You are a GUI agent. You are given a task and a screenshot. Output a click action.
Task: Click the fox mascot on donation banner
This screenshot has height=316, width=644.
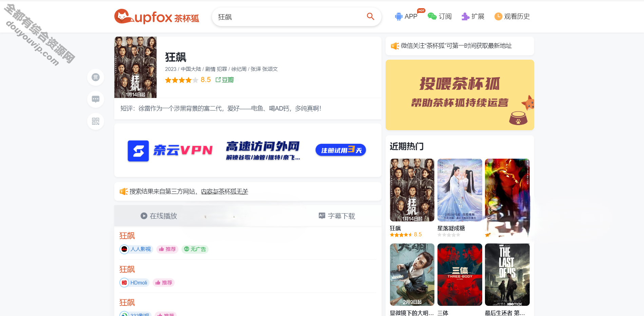click(x=528, y=102)
